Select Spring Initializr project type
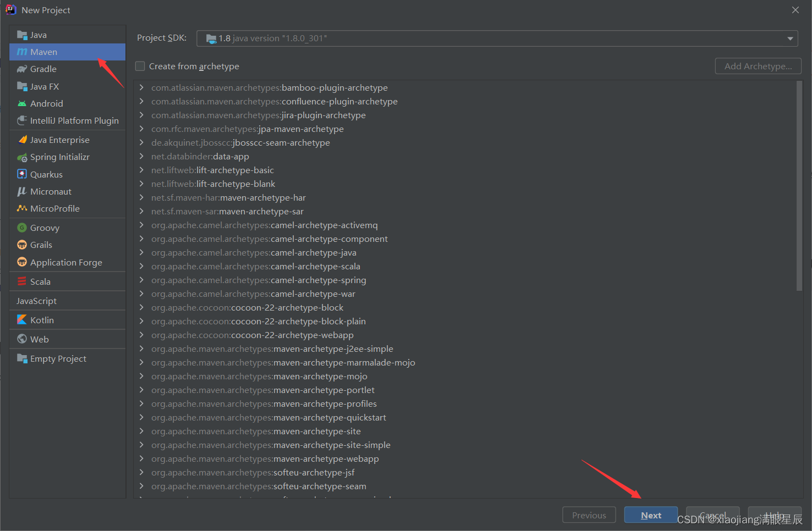 point(67,157)
